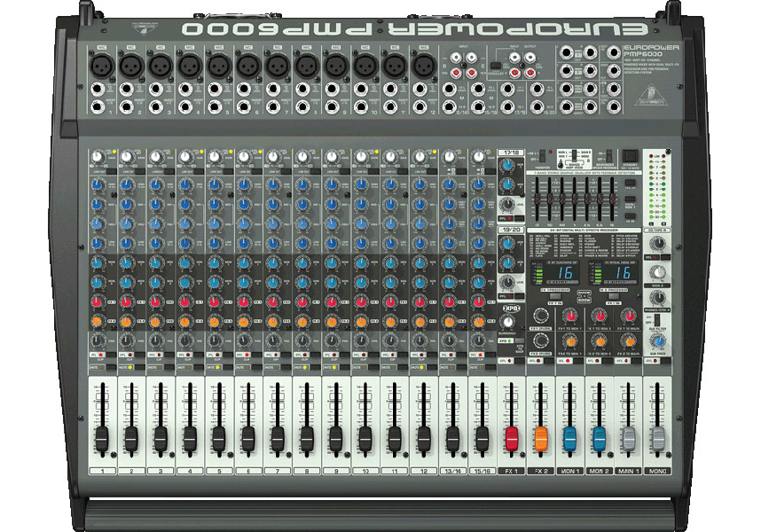761x532 pixels.
Task: Flip the voice canceller switch
Action: click(x=495, y=65)
